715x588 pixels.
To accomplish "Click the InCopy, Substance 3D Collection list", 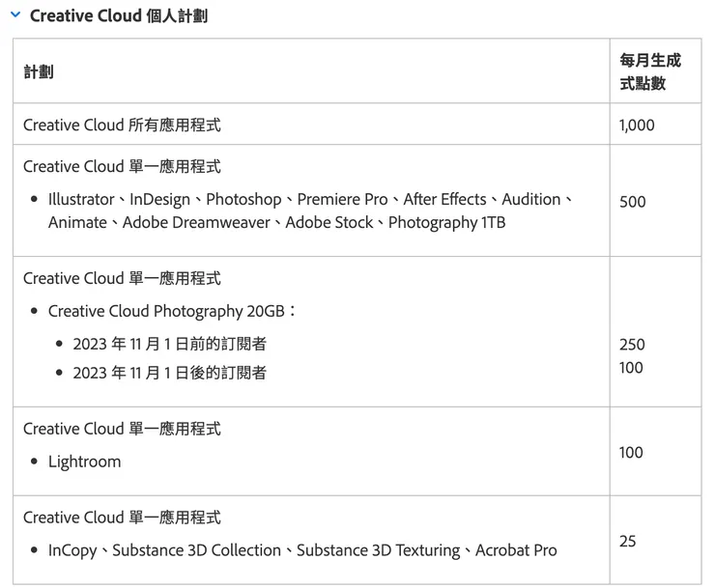I will [x=302, y=550].
